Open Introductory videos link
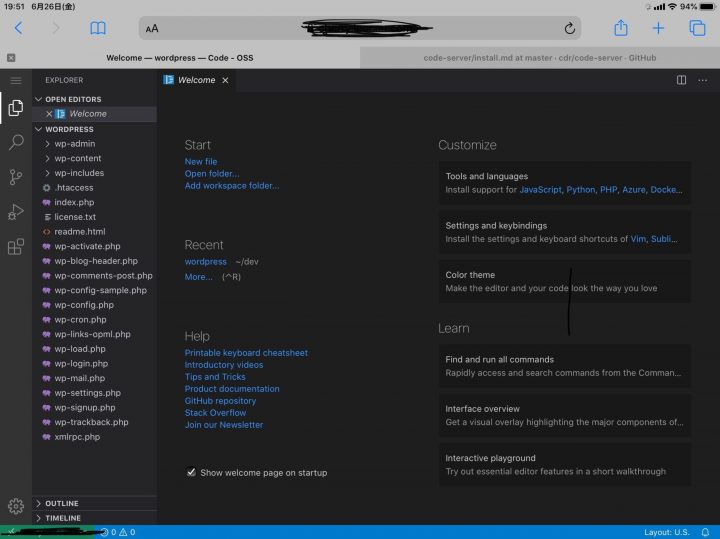720x539 pixels. coord(224,365)
